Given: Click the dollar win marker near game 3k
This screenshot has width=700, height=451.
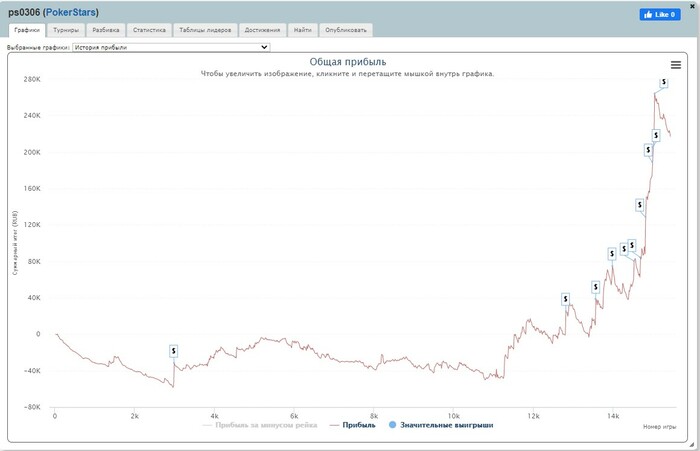Looking at the screenshot, I should click(174, 351).
